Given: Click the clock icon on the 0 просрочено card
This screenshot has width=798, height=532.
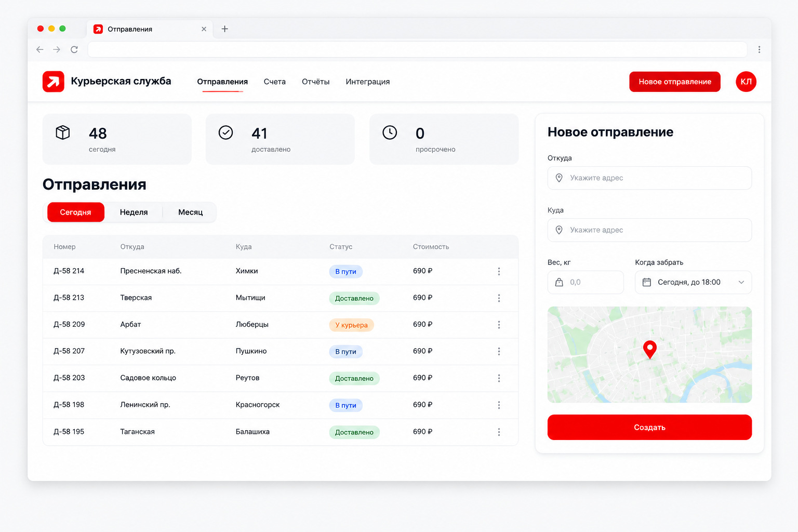Looking at the screenshot, I should pos(390,132).
